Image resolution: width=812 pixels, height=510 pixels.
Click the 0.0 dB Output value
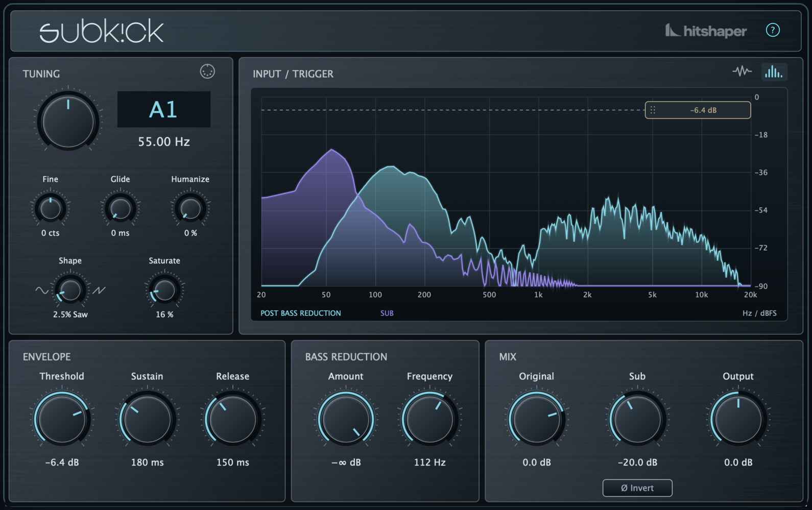[738, 463]
